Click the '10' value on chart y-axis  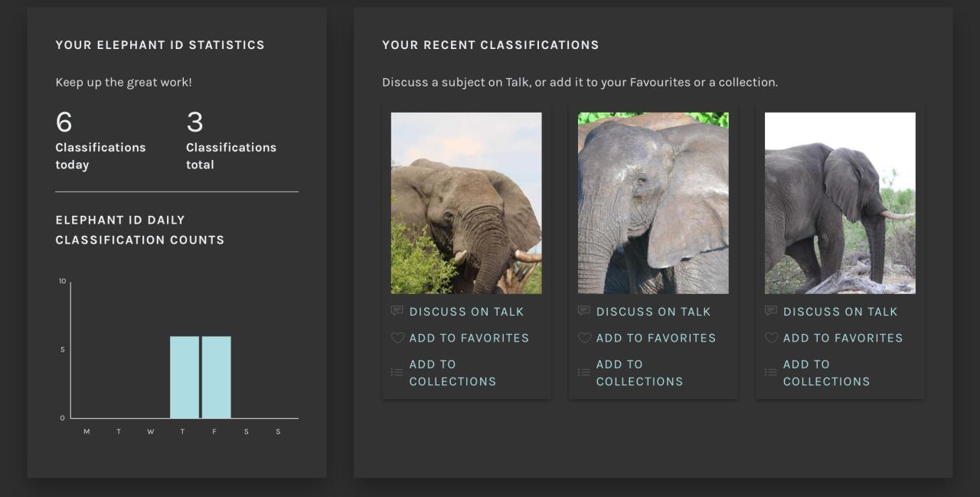(x=62, y=281)
